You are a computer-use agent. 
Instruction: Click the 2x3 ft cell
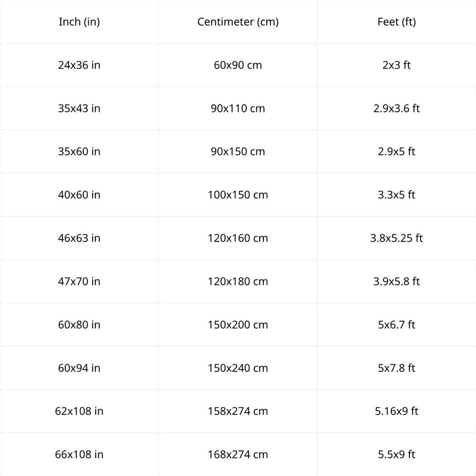(397, 65)
